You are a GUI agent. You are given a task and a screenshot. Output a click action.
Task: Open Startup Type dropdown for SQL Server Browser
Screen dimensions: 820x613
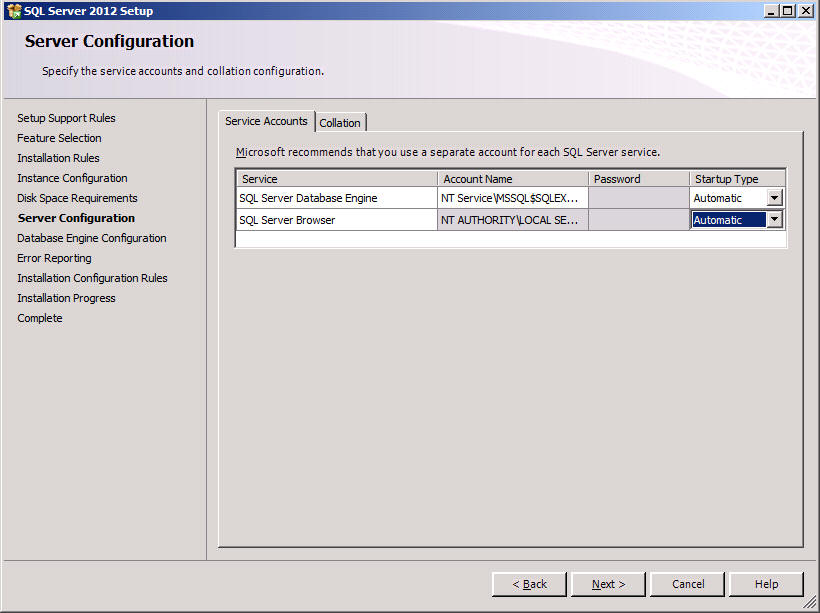click(x=775, y=220)
